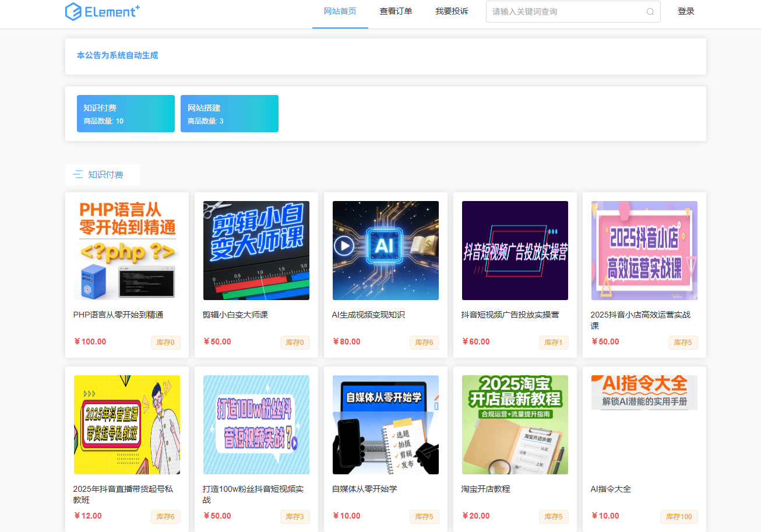The image size is (761, 532).
Task: Open 我要投诉 menu item
Action: (x=452, y=12)
